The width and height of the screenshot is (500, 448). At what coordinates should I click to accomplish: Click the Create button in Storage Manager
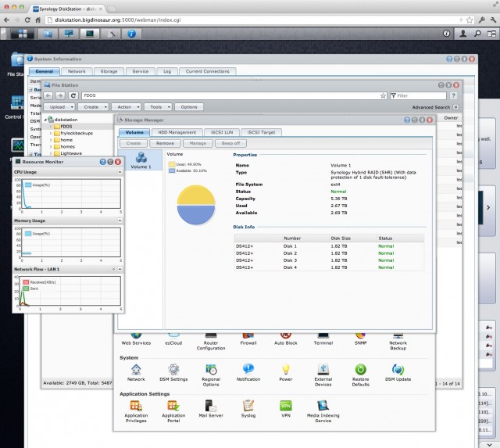(x=134, y=143)
